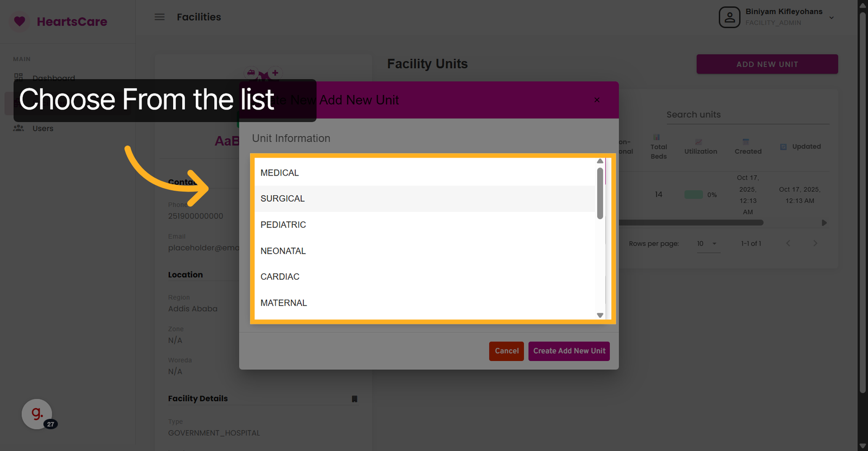The height and width of the screenshot is (451, 868).
Task: Click the Updated column refresh icon
Action: 783,147
